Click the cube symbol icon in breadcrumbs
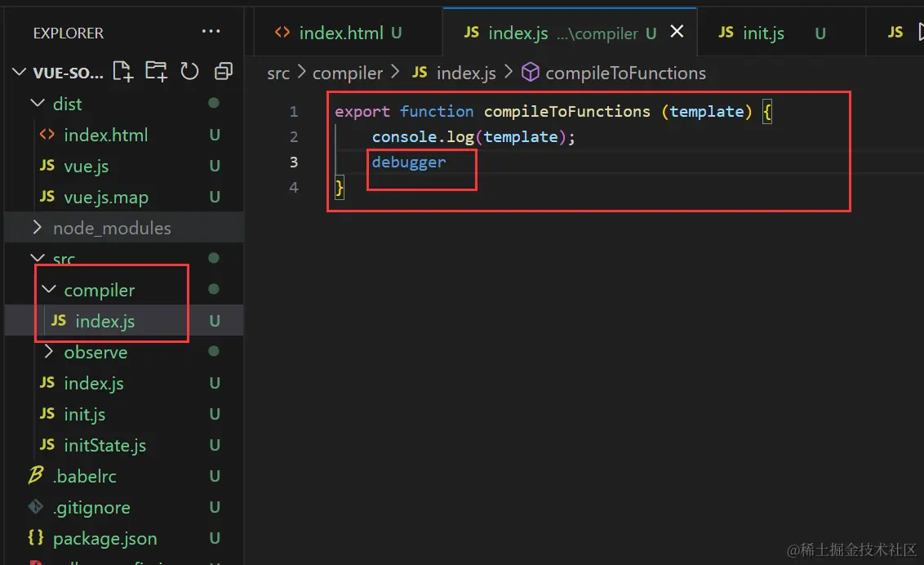The height and width of the screenshot is (565, 924). coord(531,73)
